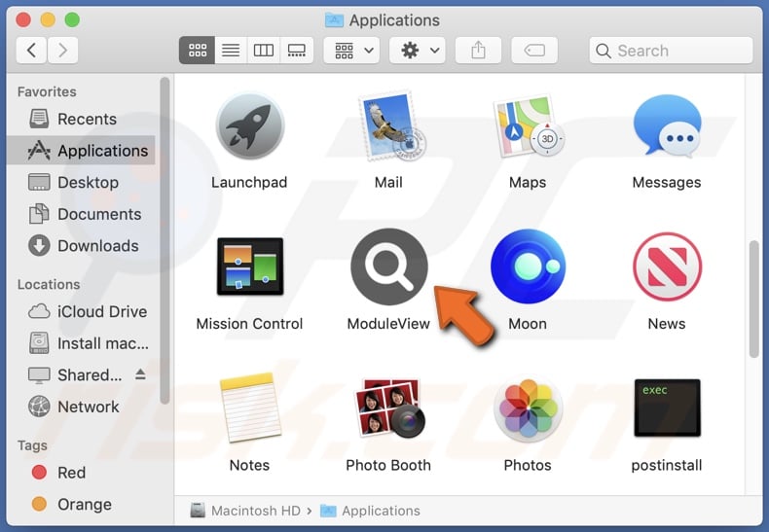
Task: Click Applications in the path bar
Action: 370,511
